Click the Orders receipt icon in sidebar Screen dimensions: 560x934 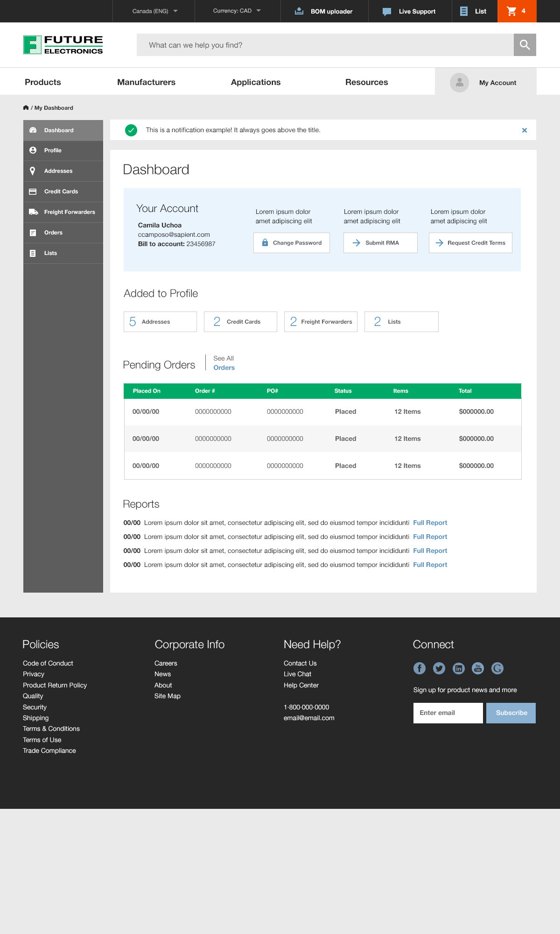(33, 233)
